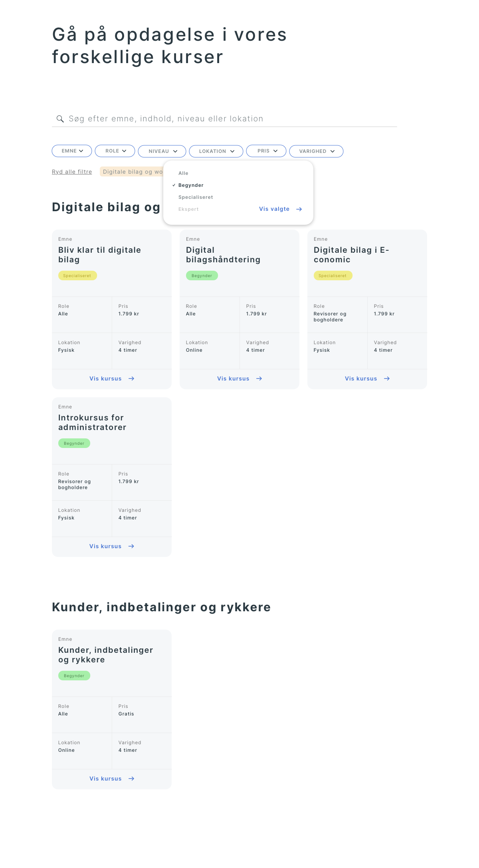Open the EMNE filter dropdown
This screenshot has height=868, width=479.
72,151
